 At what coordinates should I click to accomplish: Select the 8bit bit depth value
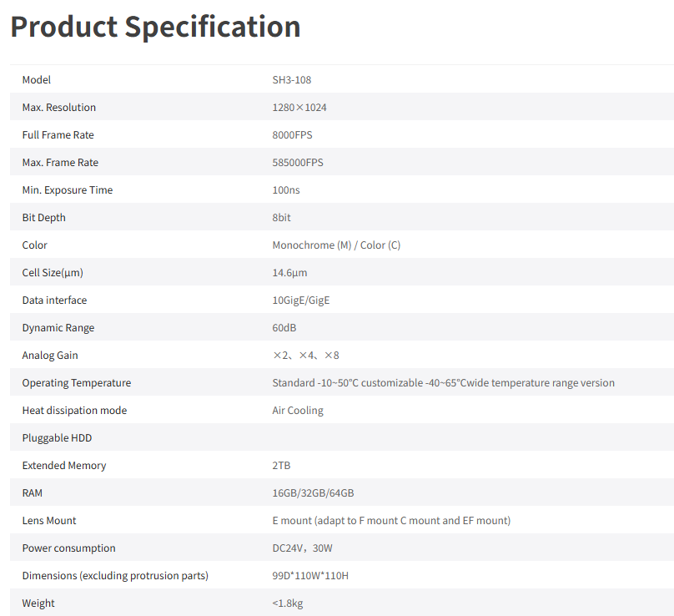pos(281,218)
